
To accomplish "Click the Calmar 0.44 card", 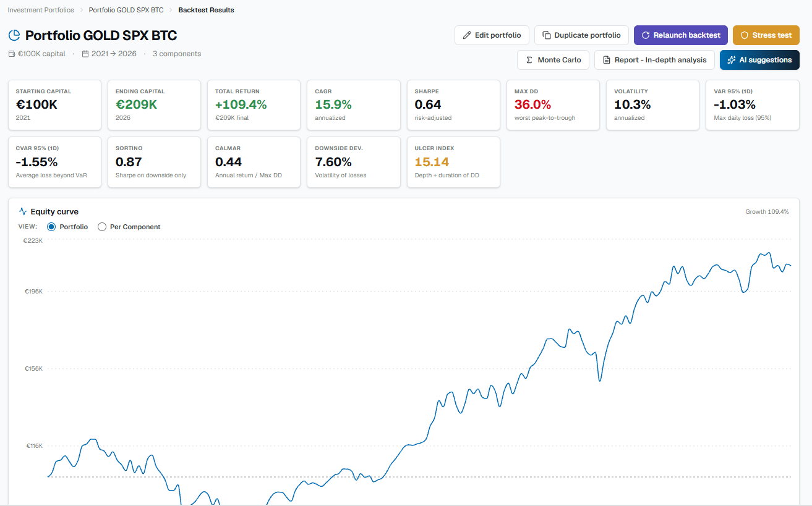I will coord(254,162).
